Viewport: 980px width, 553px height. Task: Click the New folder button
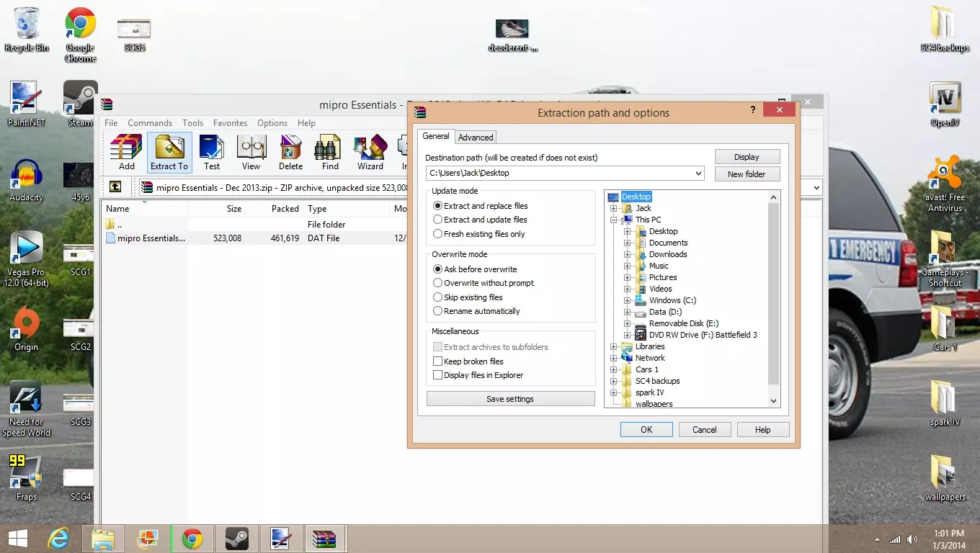pyautogui.click(x=747, y=174)
